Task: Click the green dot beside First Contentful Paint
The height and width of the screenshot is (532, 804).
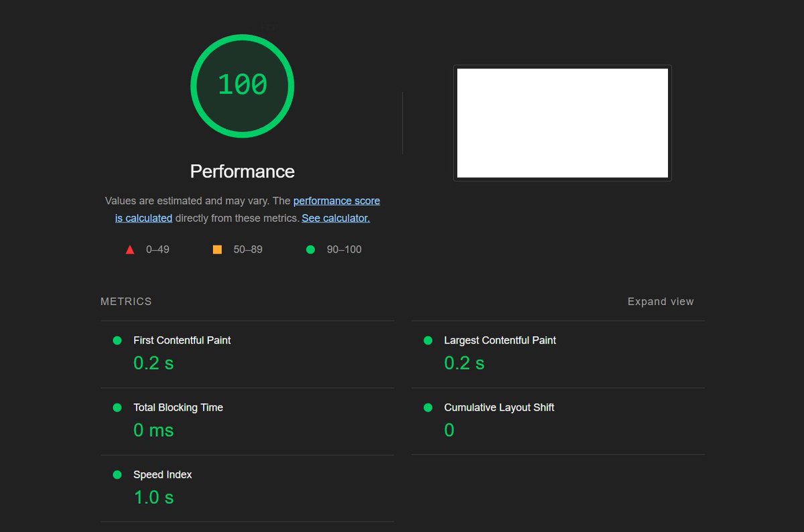Action: pos(117,340)
